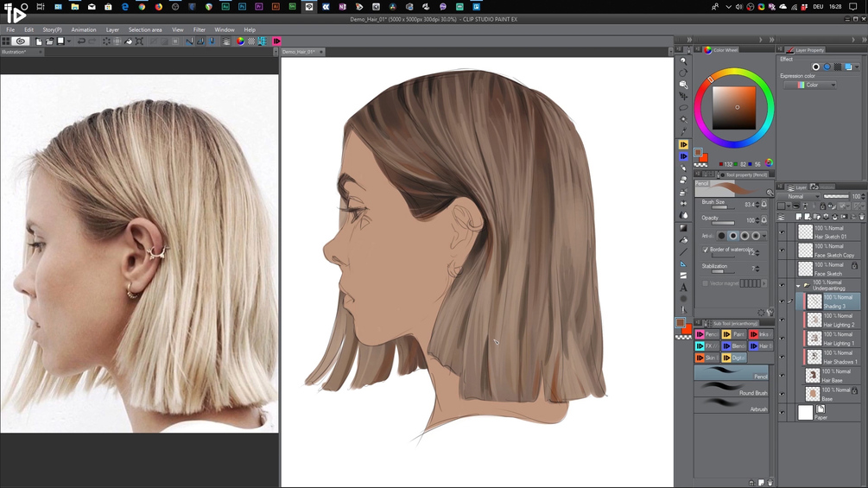Open the Save icon dropdown arrow
Image resolution: width=868 pixels, height=488 pixels.
tap(68, 41)
